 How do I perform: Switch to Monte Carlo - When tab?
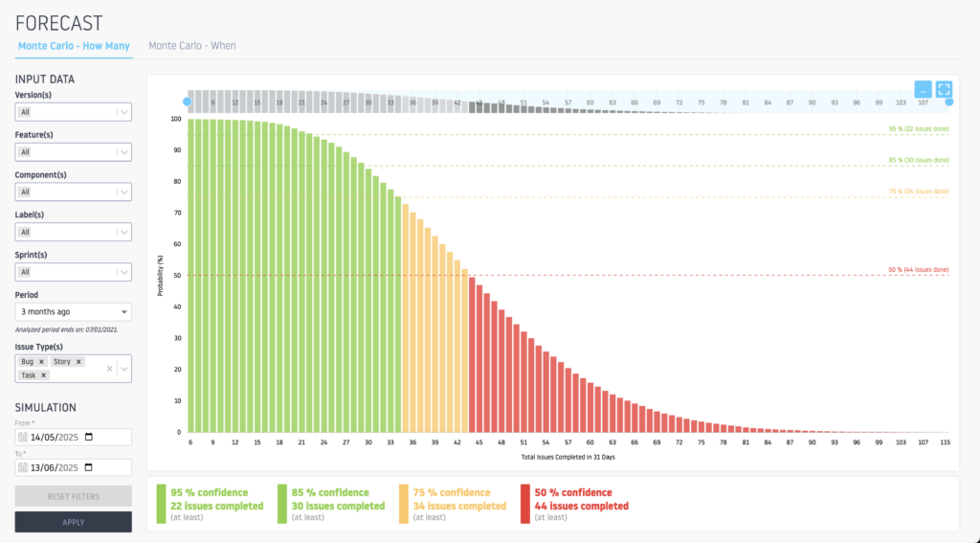191,45
